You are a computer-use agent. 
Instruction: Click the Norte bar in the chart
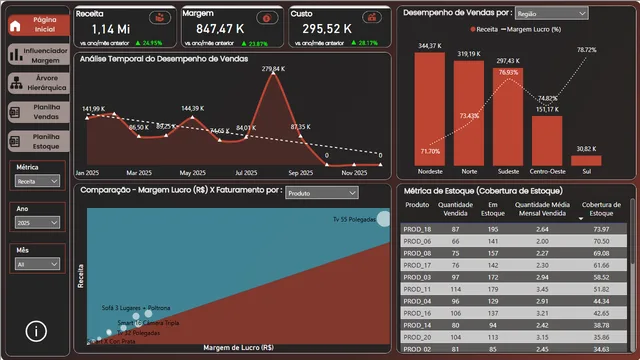pos(469,113)
